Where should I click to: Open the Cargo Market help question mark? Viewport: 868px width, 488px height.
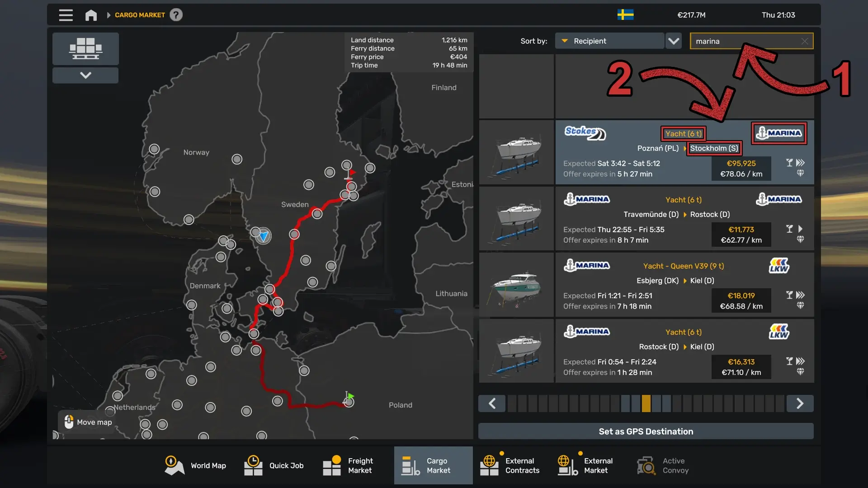coord(176,15)
